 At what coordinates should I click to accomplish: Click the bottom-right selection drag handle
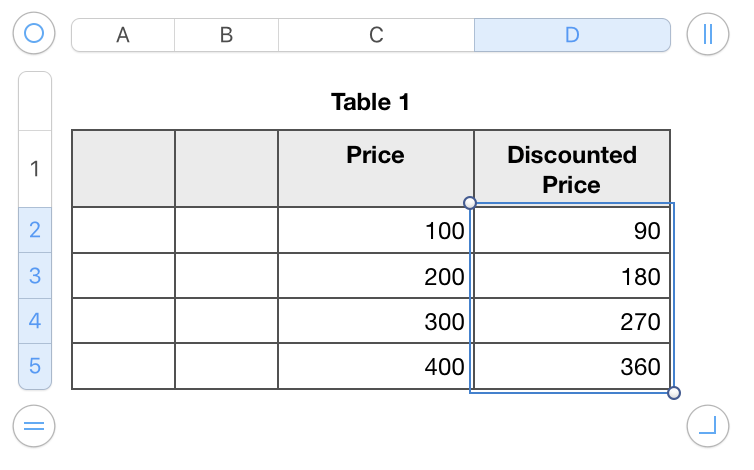tap(674, 393)
